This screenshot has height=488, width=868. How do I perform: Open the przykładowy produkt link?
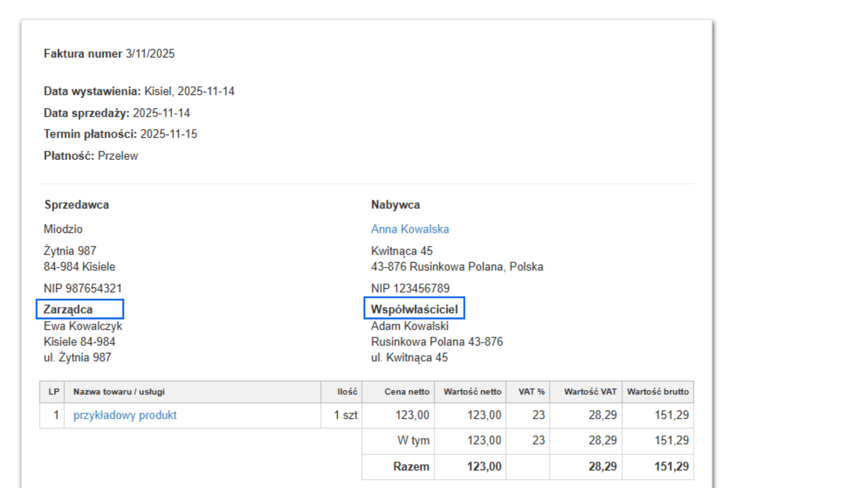125,415
